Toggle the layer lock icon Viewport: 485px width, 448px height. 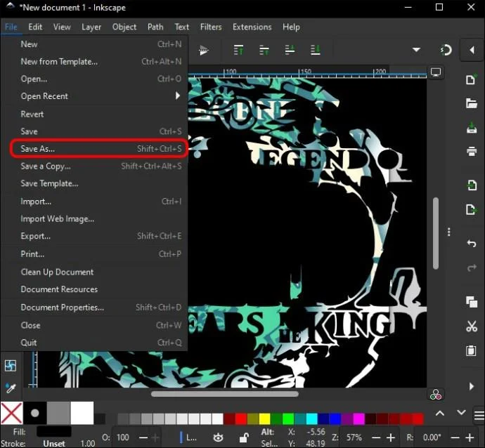[244, 437]
